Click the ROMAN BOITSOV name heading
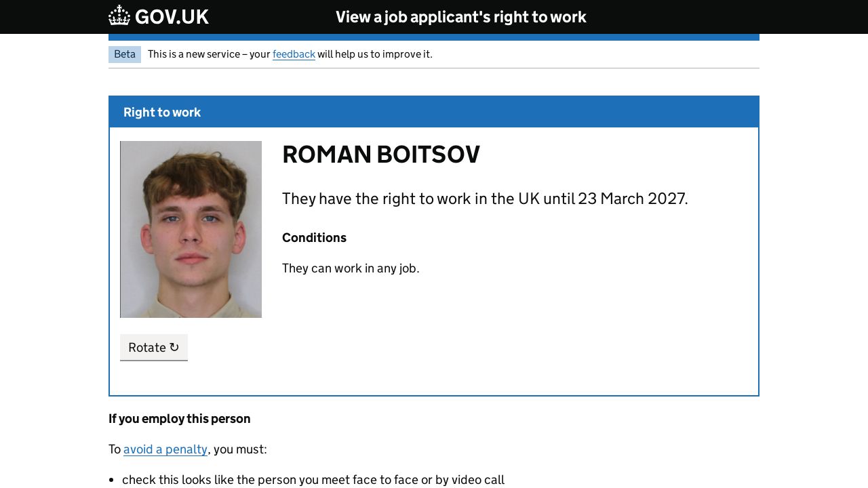Viewport: 868px width, 488px height. [380, 155]
